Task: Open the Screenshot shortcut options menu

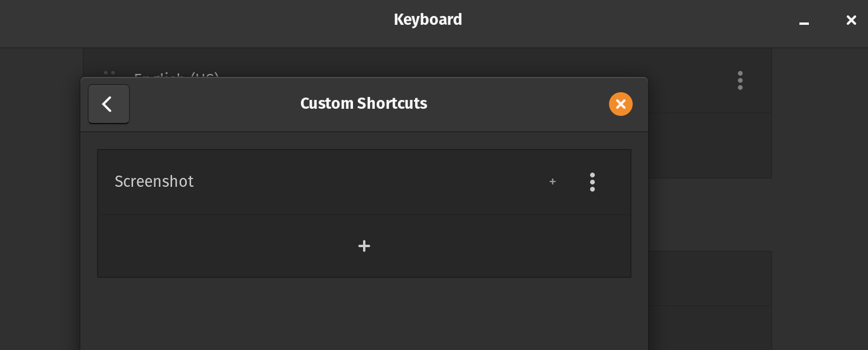Action: (x=592, y=182)
